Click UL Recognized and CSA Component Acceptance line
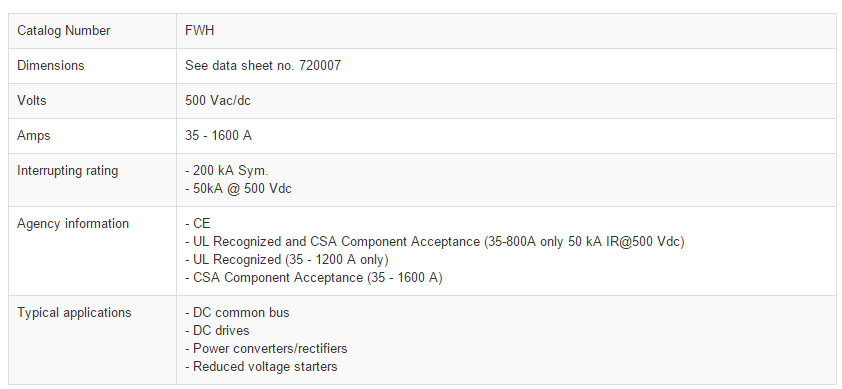The width and height of the screenshot is (842, 389). pos(434,242)
